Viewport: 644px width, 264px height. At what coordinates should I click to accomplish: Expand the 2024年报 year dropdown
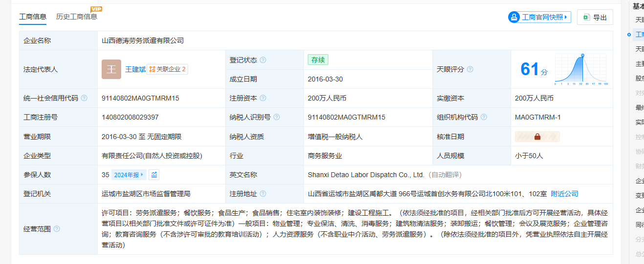[129, 175]
